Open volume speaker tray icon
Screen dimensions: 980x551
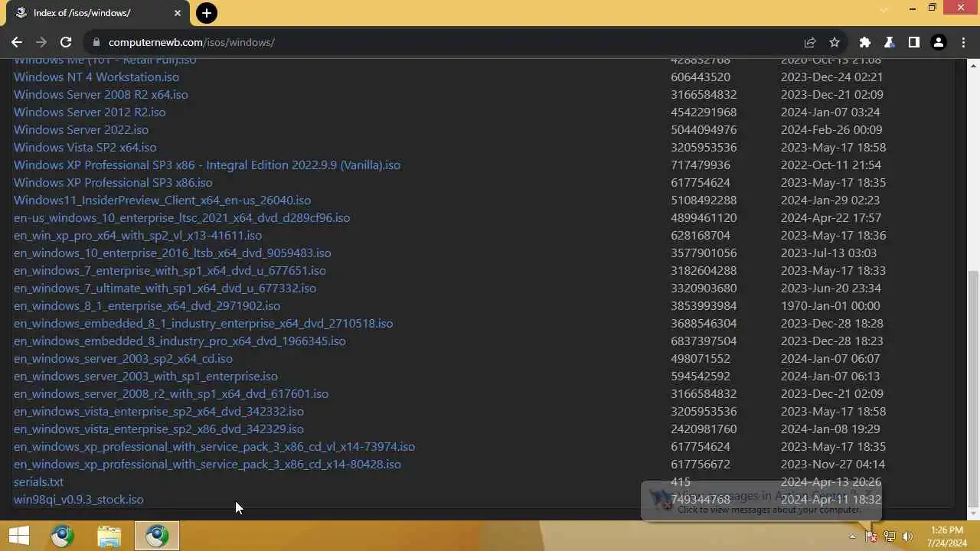tap(908, 536)
